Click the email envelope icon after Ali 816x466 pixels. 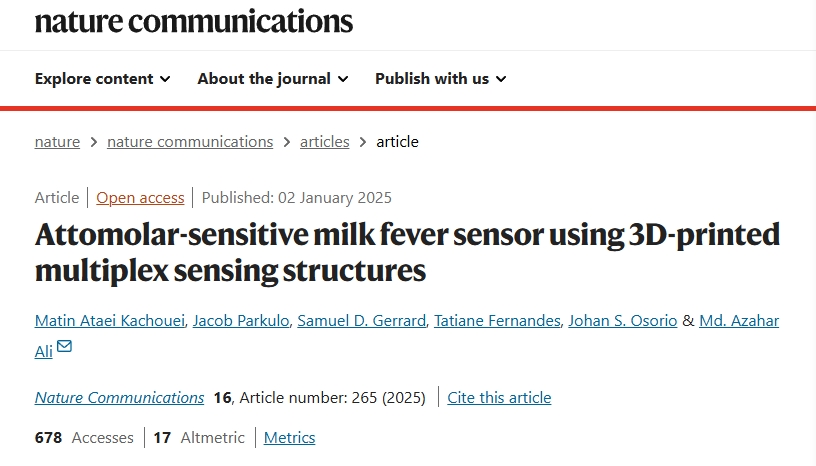65,347
